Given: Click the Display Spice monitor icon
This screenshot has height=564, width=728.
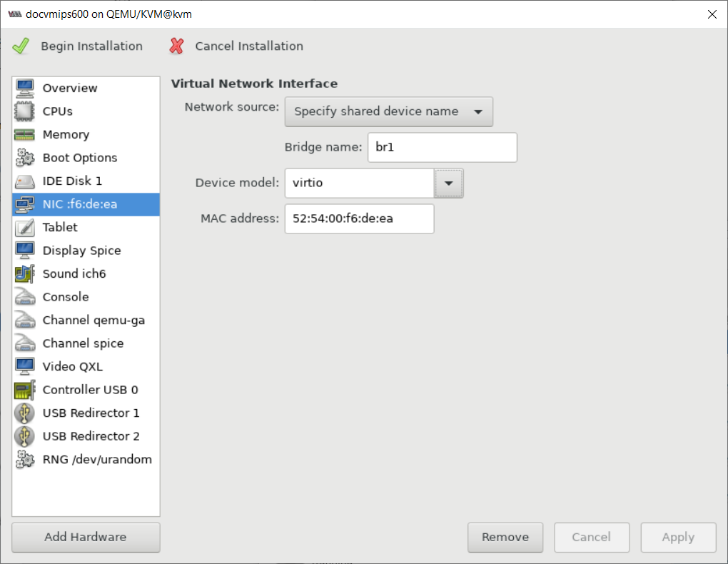Looking at the screenshot, I should (x=24, y=251).
